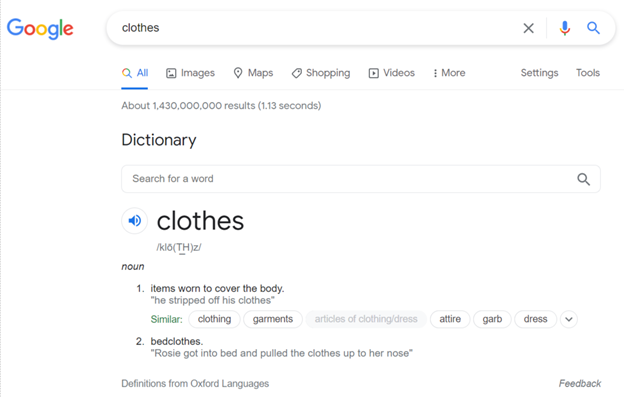This screenshot has height=397, width=624.
Task: Click the Feedback link
Action: click(580, 383)
